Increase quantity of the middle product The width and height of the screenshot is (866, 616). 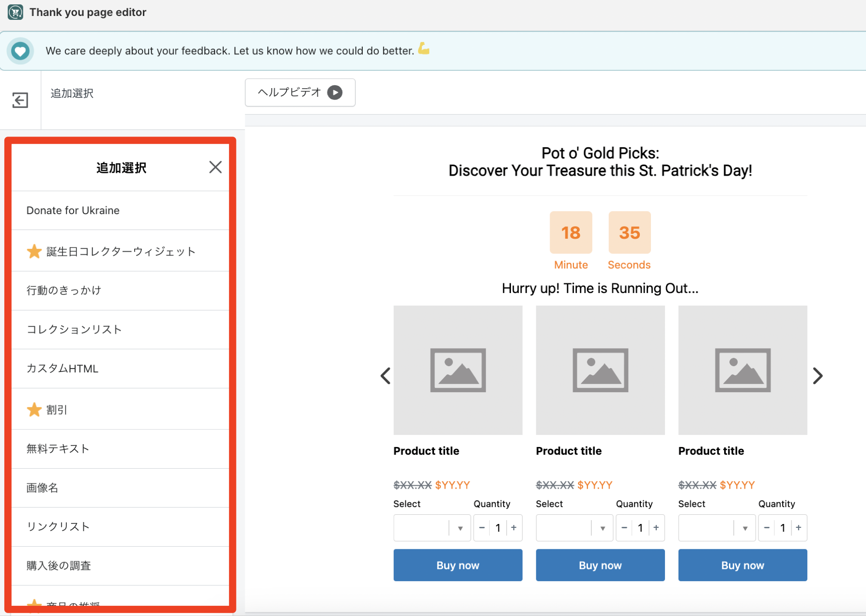[656, 528]
